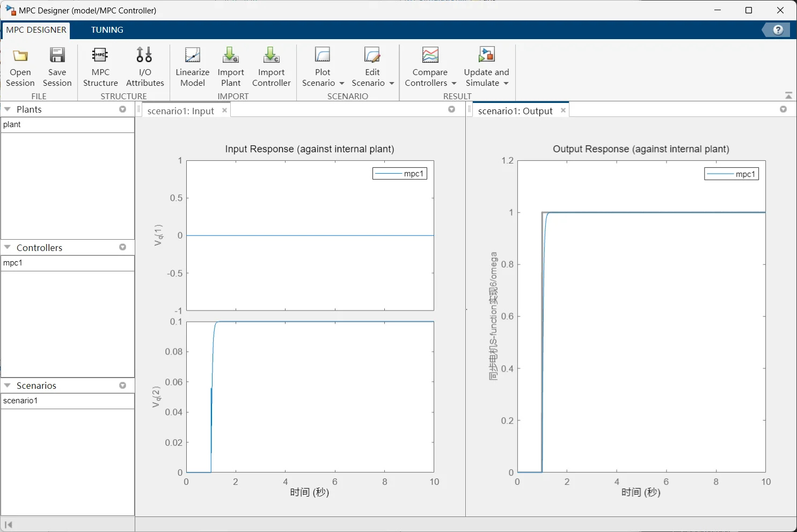797x532 pixels.
Task: Collapse the Scenarios panel section
Action: (x=8, y=386)
